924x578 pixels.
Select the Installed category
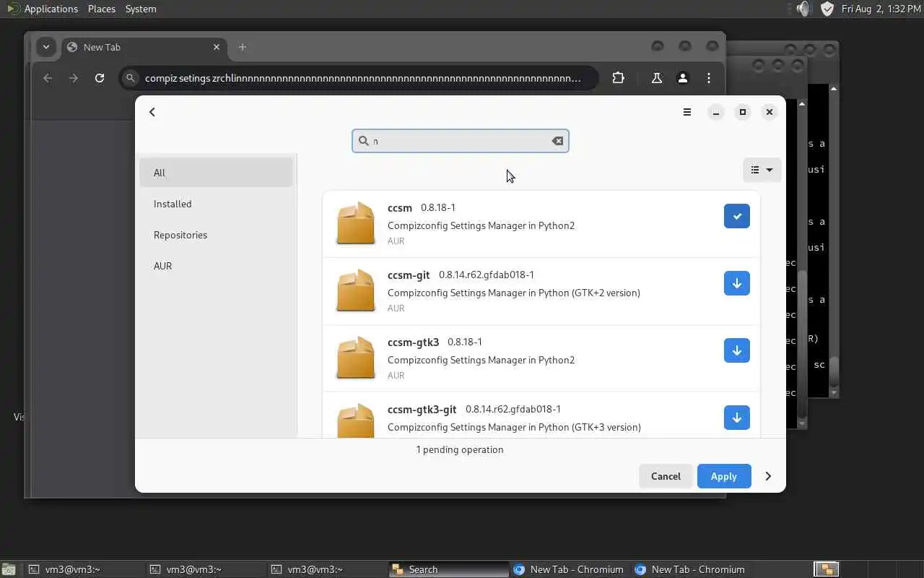tap(216, 204)
